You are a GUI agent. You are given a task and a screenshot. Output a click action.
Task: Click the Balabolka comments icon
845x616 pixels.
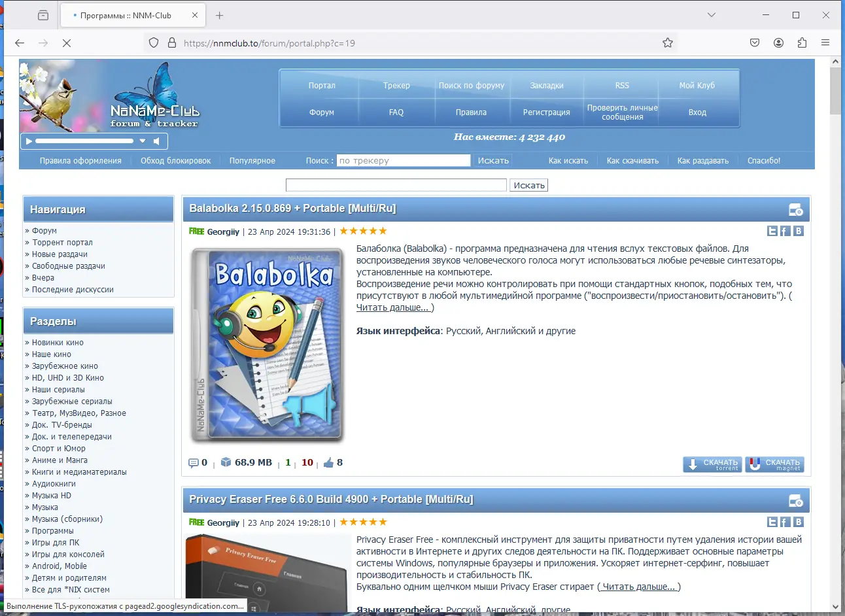(x=194, y=463)
